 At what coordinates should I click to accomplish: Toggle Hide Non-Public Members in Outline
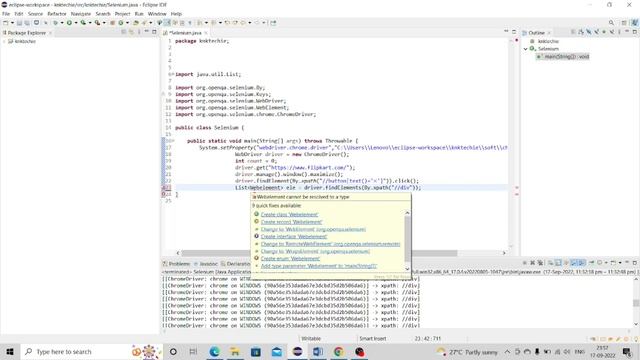click(604, 32)
